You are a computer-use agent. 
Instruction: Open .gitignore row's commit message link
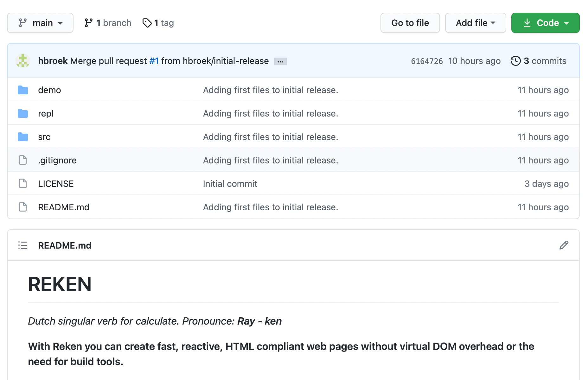(271, 160)
